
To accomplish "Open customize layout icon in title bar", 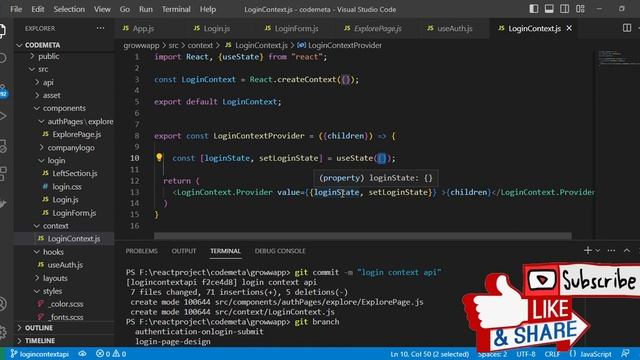I will (x=580, y=9).
